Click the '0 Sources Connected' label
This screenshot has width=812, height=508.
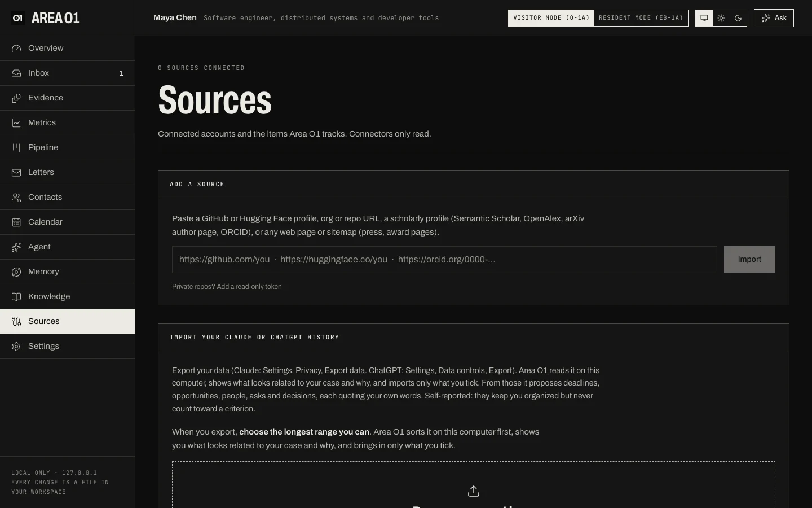tap(201, 68)
